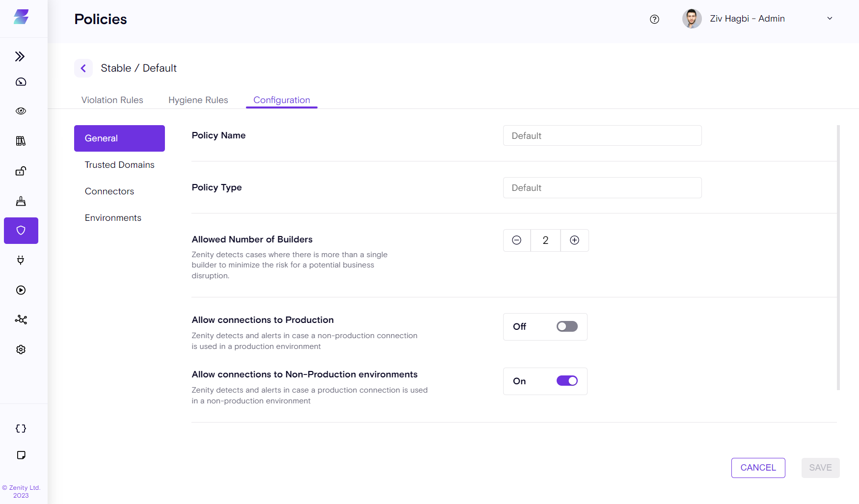
Task: Click the play circle icon in sidebar
Action: pyautogui.click(x=21, y=290)
